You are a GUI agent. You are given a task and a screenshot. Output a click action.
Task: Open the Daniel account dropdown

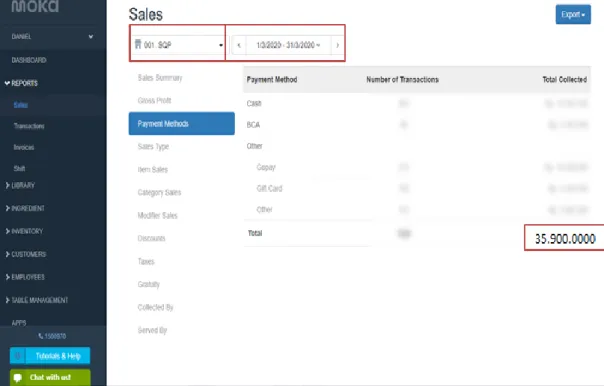[x=52, y=37]
